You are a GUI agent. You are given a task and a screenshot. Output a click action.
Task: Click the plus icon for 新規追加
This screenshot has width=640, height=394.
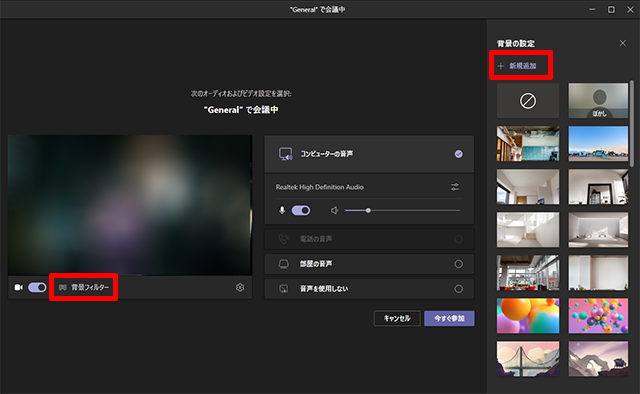pyautogui.click(x=501, y=66)
